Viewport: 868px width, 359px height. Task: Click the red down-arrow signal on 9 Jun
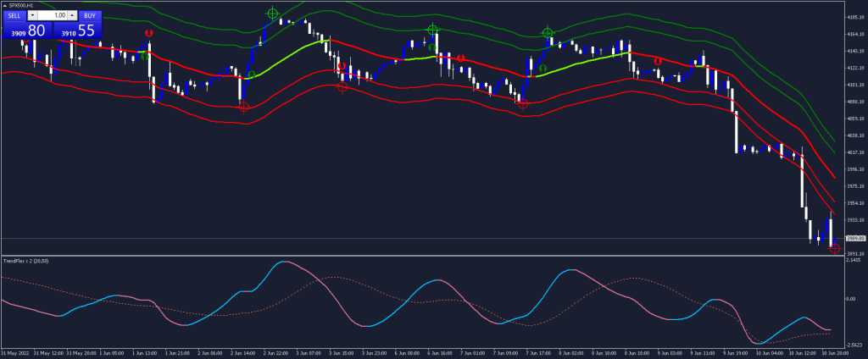pos(657,61)
